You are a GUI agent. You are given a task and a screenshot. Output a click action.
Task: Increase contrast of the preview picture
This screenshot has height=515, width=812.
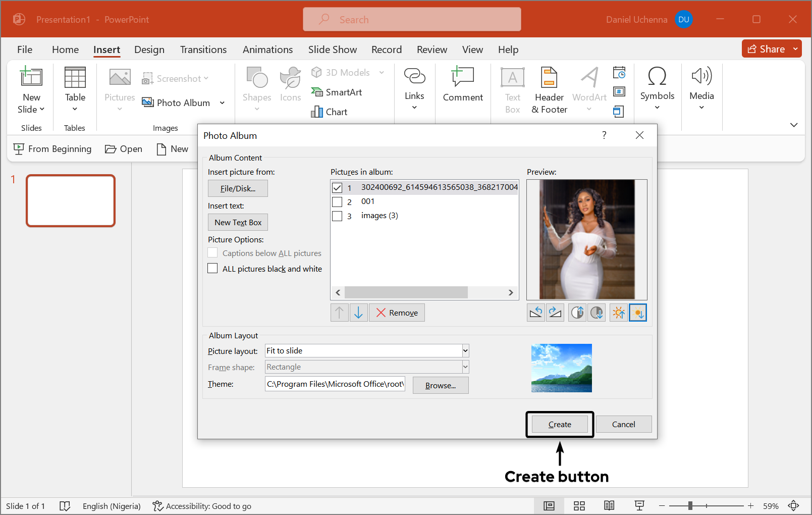click(x=577, y=313)
